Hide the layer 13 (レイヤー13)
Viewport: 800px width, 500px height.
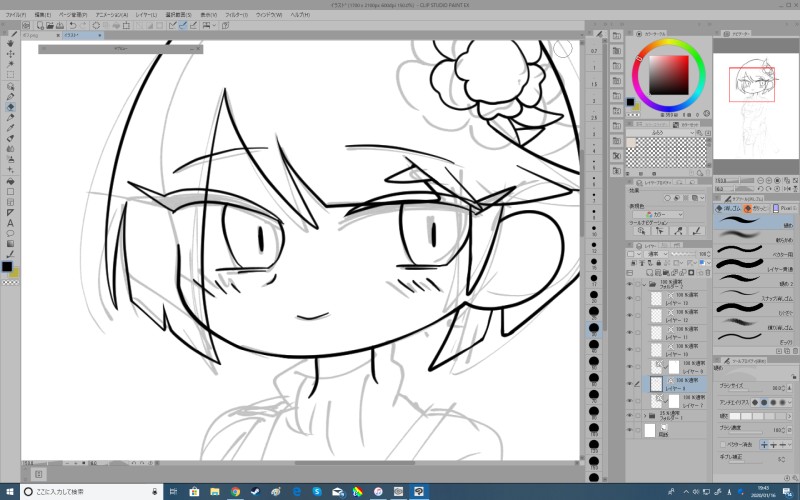click(x=629, y=298)
